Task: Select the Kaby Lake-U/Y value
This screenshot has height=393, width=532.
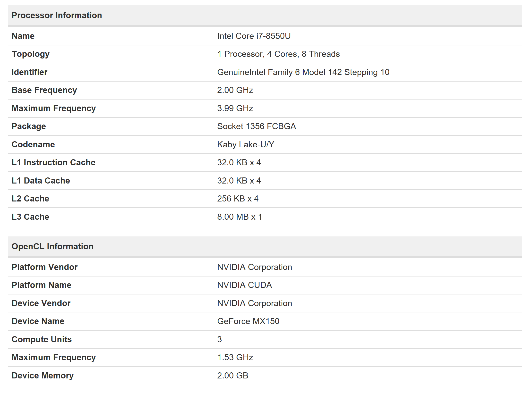Action: coord(246,144)
